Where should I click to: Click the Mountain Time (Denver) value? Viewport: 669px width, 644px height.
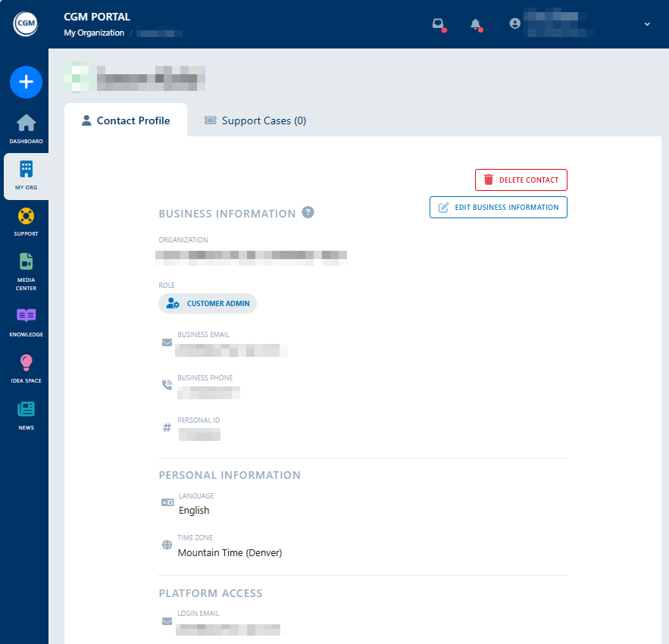pos(230,552)
